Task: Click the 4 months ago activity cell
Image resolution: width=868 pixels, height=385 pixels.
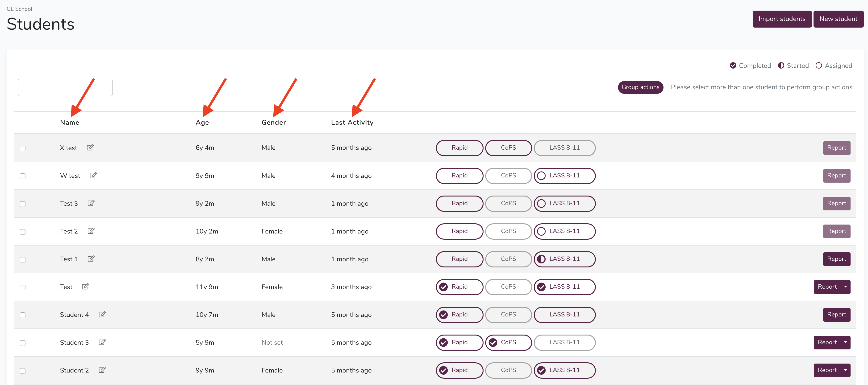Action: [x=351, y=176]
